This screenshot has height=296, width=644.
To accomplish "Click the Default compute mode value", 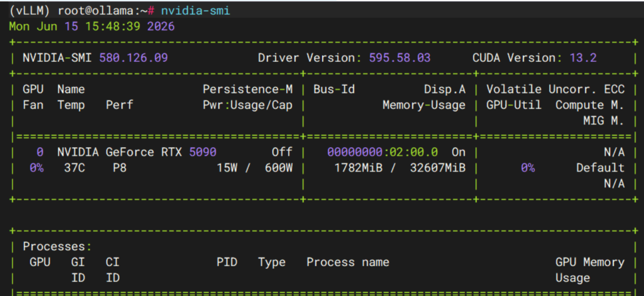I will pyautogui.click(x=600, y=168).
